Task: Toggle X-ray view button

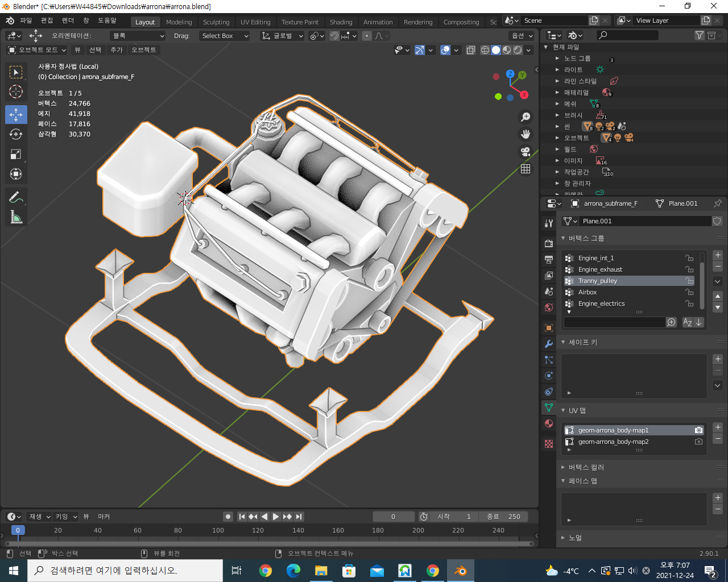Action: (x=471, y=50)
